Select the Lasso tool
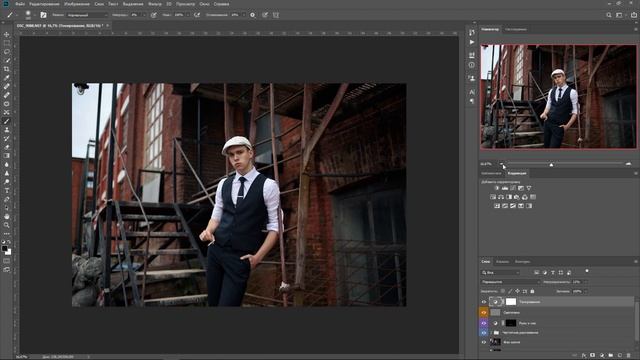The height and width of the screenshot is (360, 640). [x=7, y=52]
